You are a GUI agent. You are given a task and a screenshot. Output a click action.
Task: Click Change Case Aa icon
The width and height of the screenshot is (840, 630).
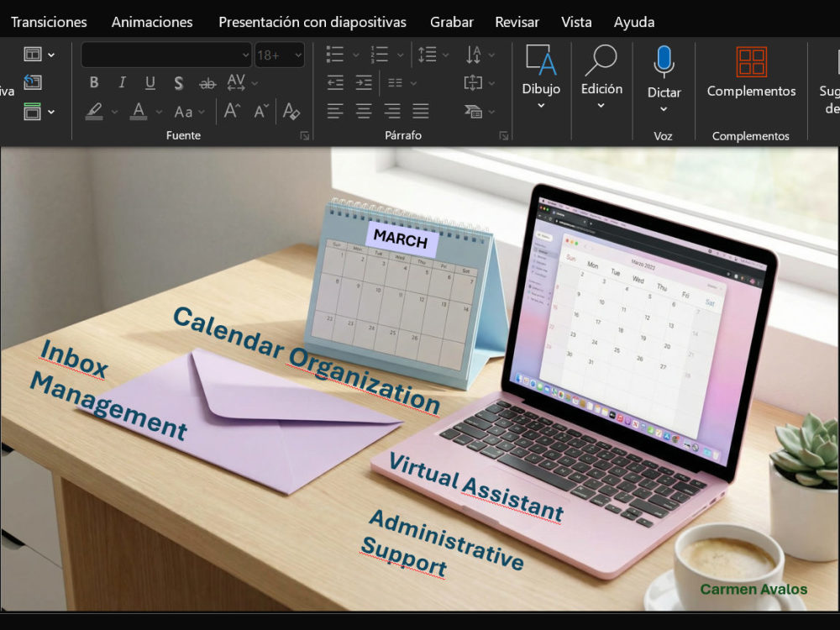click(183, 112)
